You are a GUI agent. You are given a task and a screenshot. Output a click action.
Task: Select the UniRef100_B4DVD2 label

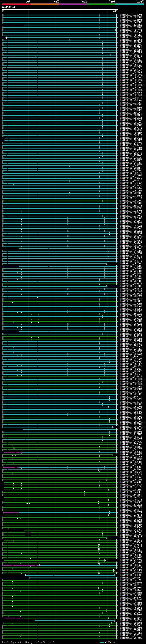pos(131,266)
